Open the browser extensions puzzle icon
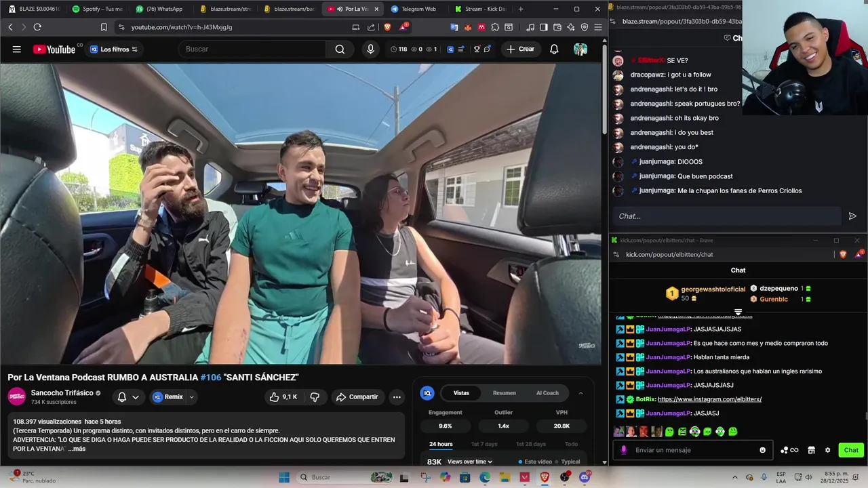Image resolution: width=868 pixels, height=488 pixels. (495, 27)
